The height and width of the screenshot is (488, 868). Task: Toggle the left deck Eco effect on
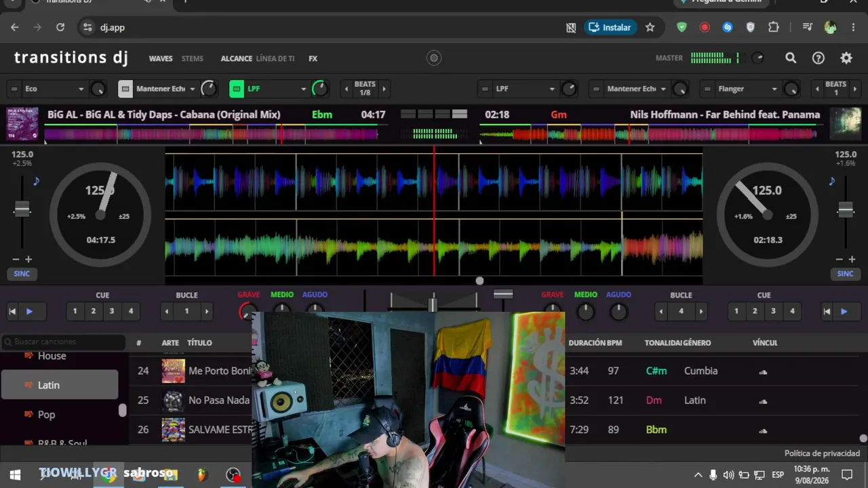14,89
